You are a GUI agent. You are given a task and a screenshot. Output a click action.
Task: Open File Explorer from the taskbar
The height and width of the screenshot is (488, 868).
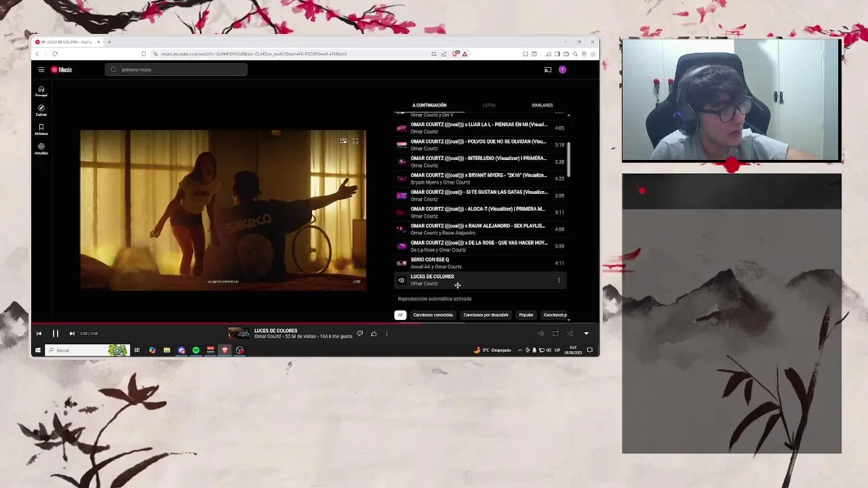tap(167, 350)
